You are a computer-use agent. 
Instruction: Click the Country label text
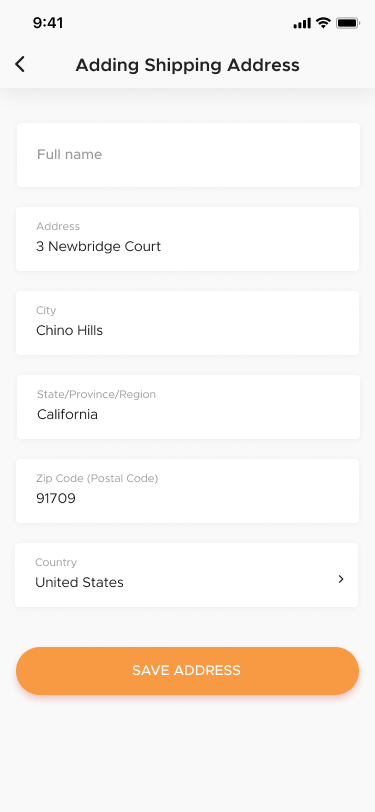56,562
